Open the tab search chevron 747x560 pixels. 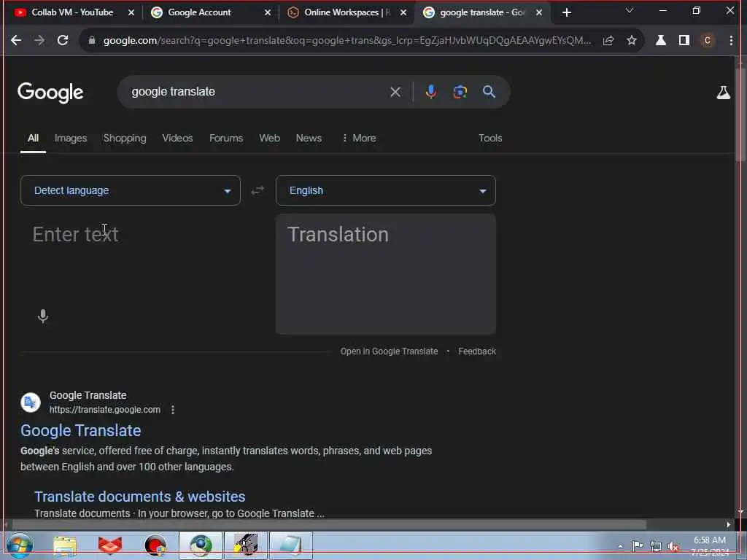(x=630, y=10)
